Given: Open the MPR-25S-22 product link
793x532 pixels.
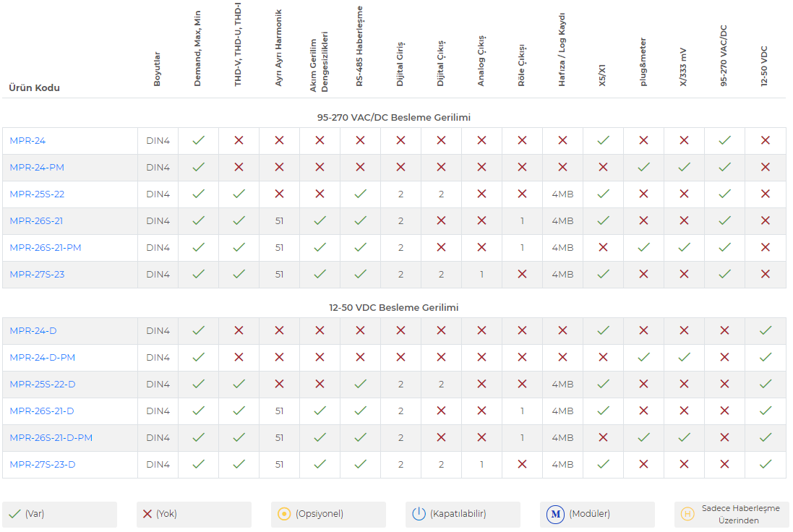Looking at the screenshot, I should [37, 194].
